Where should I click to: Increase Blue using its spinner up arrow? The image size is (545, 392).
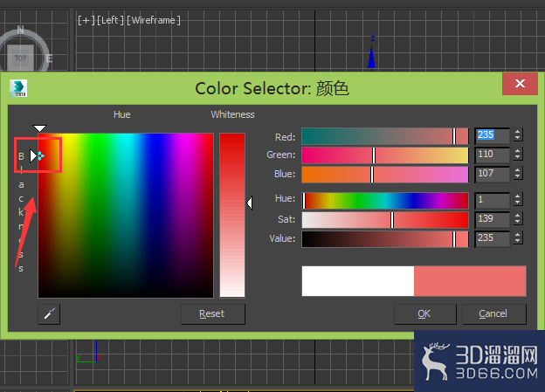[518, 170]
